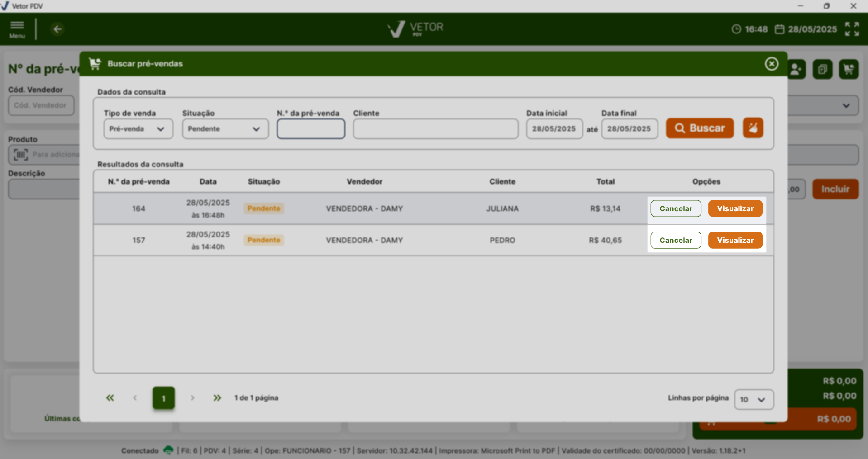This screenshot has width=868, height=459.
Task: Toggle fullscreen with the expand icon
Action: (852, 29)
